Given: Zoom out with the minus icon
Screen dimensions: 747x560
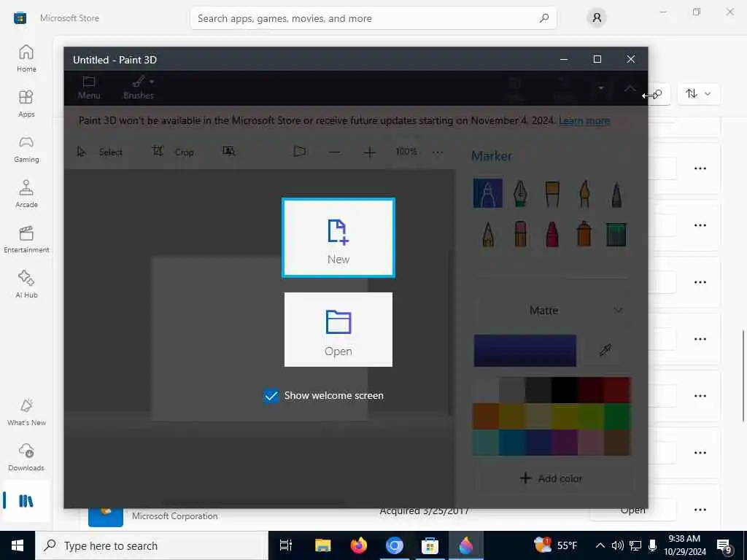Looking at the screenshot, I should click(334, 152).
